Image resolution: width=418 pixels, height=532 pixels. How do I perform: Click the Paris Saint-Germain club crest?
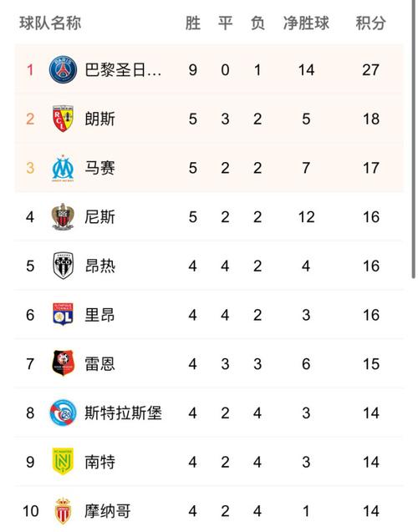pyautogui.click(x=63, y=70)
